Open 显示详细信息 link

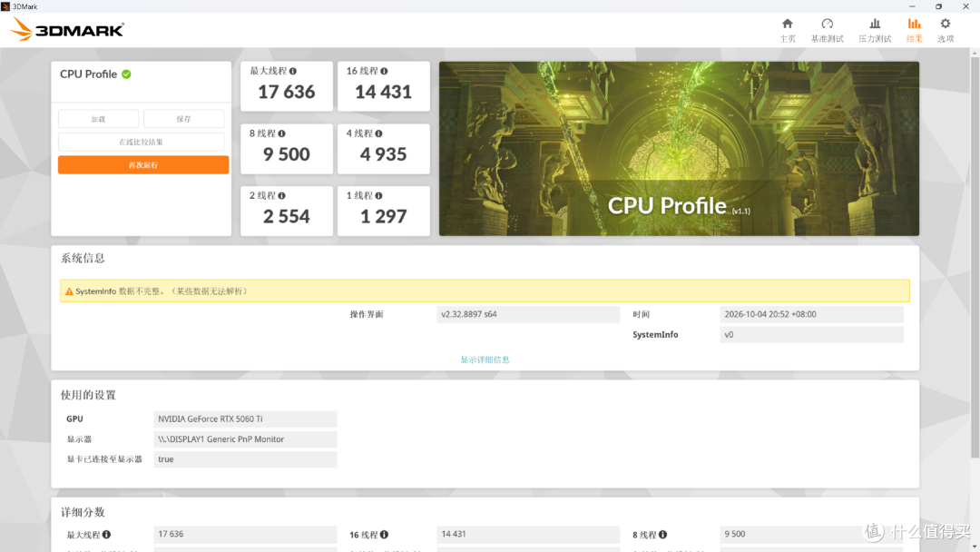(x=485, y=360)
